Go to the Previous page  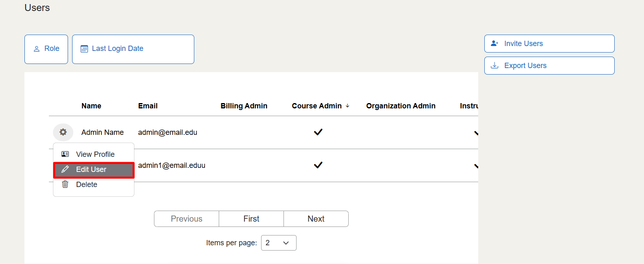[187, 219]
